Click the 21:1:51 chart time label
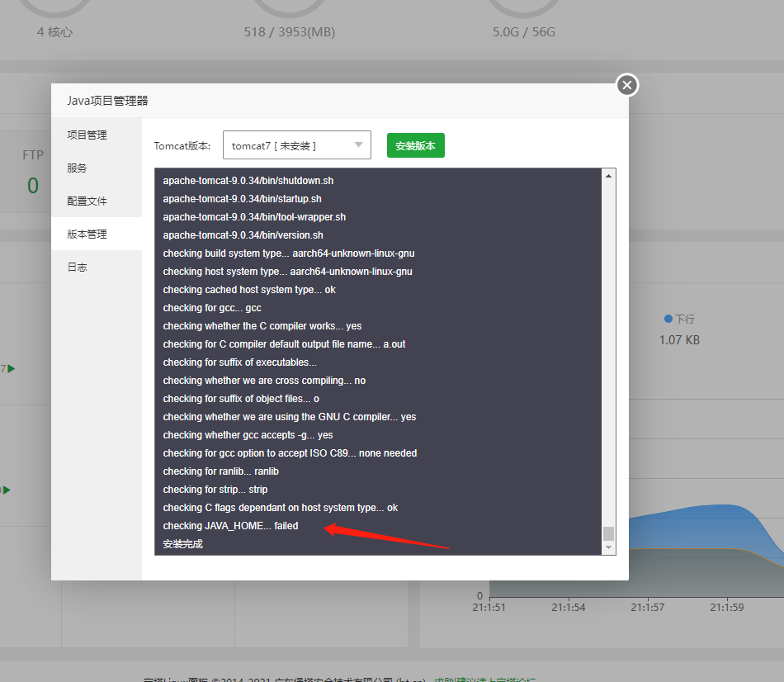This screenshot has width=784, height=682. coord(489,608)
